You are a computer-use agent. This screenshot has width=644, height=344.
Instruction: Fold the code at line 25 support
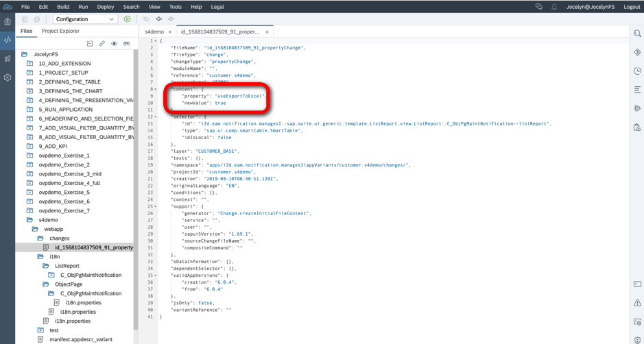pyautogui.click(x=156, y=206)
